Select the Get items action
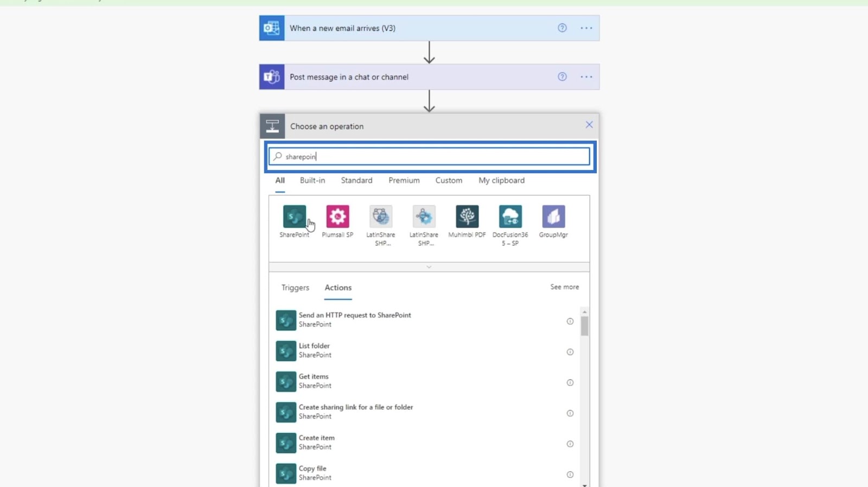 click(427, 381)
